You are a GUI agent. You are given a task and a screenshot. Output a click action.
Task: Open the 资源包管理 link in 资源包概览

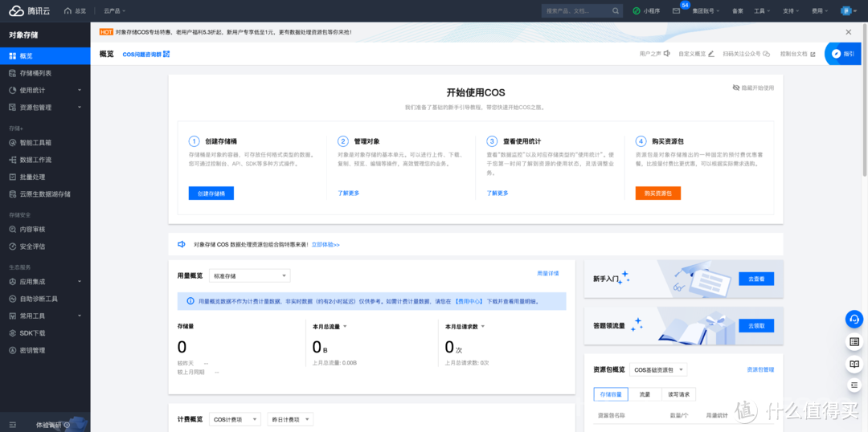click(x=760, y=369)
